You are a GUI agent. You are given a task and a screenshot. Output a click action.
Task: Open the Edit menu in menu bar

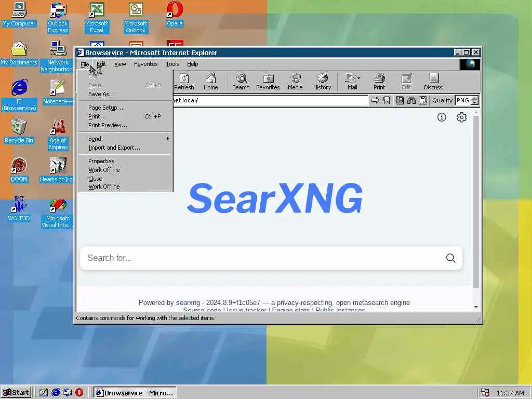click(x=101, y=64)
